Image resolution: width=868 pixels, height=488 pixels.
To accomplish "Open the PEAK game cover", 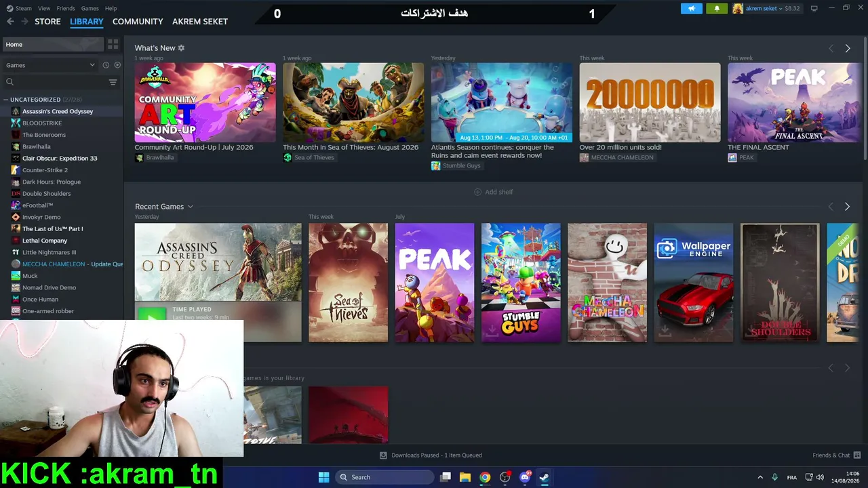I will pos(435,283).
